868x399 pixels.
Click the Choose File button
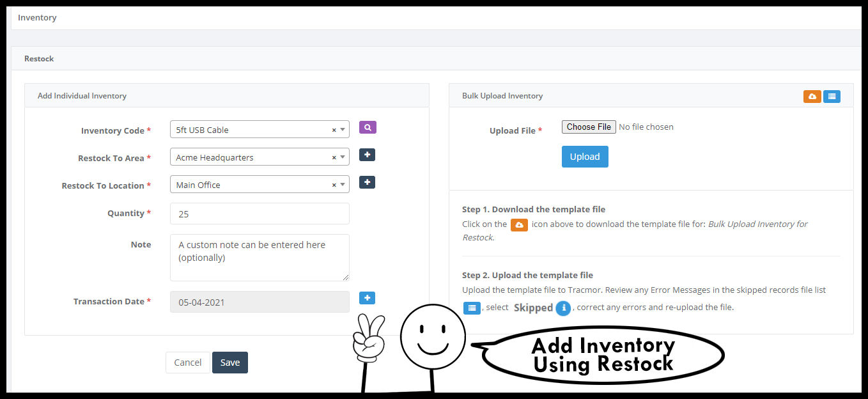589,127
